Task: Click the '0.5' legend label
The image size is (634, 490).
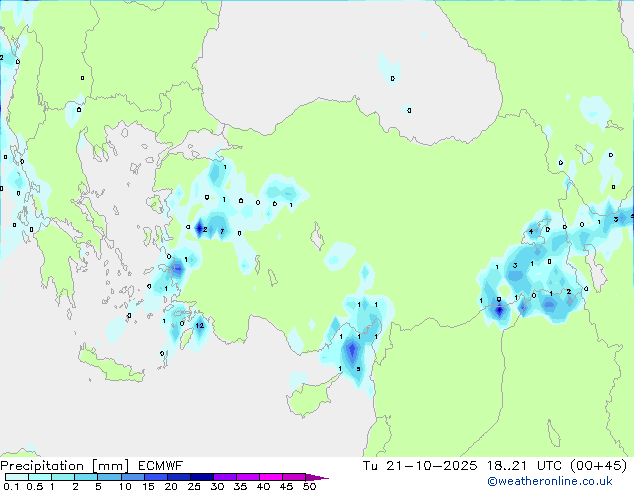Action: pyautogui.click(x=34, y=486)
